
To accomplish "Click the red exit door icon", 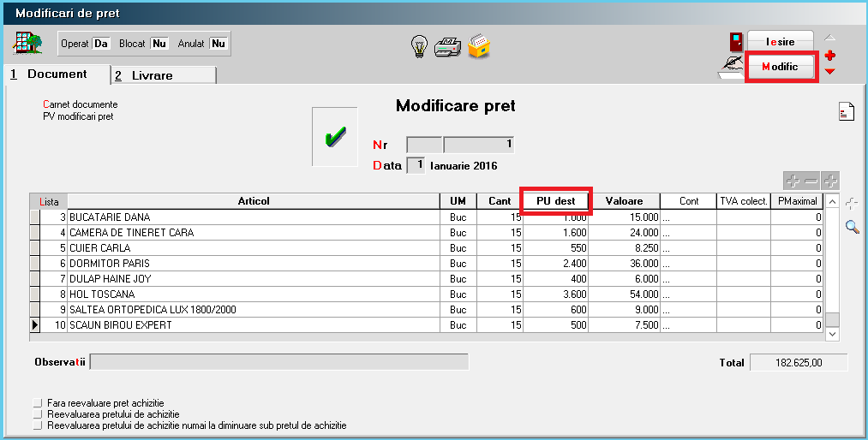I will coord(734,42).
